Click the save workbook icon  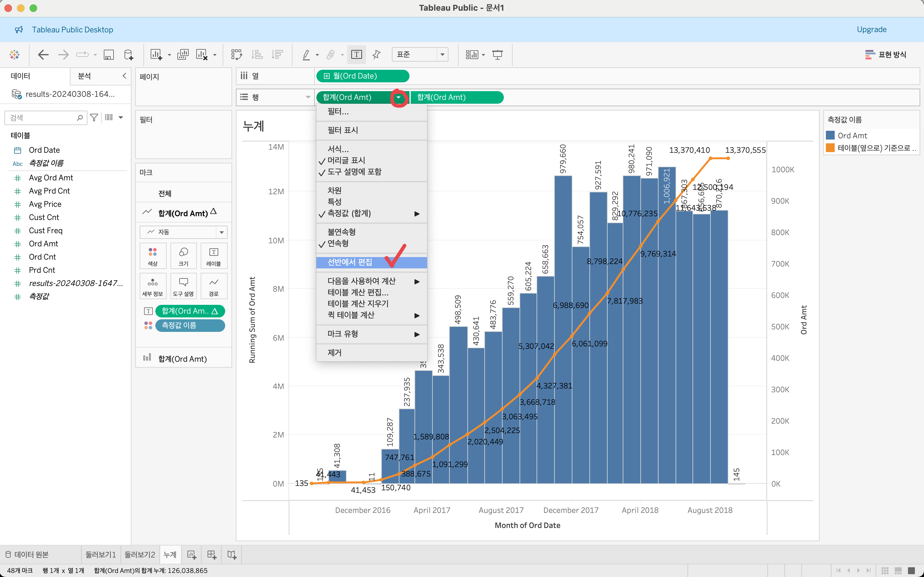point(109,55)
